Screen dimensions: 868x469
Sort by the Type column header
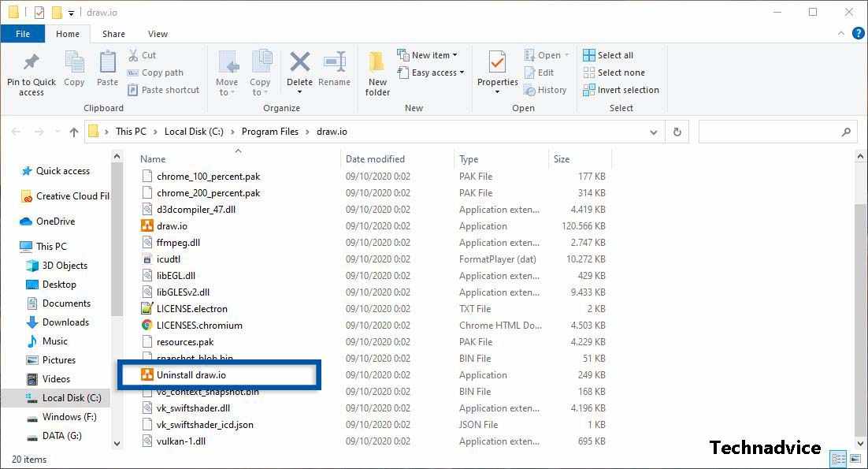pyautogui.click(x=469, y=159)
